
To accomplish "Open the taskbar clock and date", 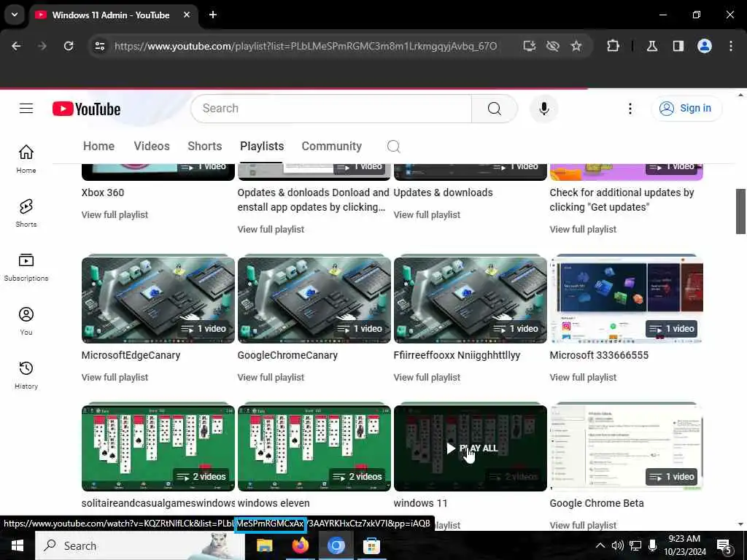I will (x=684, y=545).
